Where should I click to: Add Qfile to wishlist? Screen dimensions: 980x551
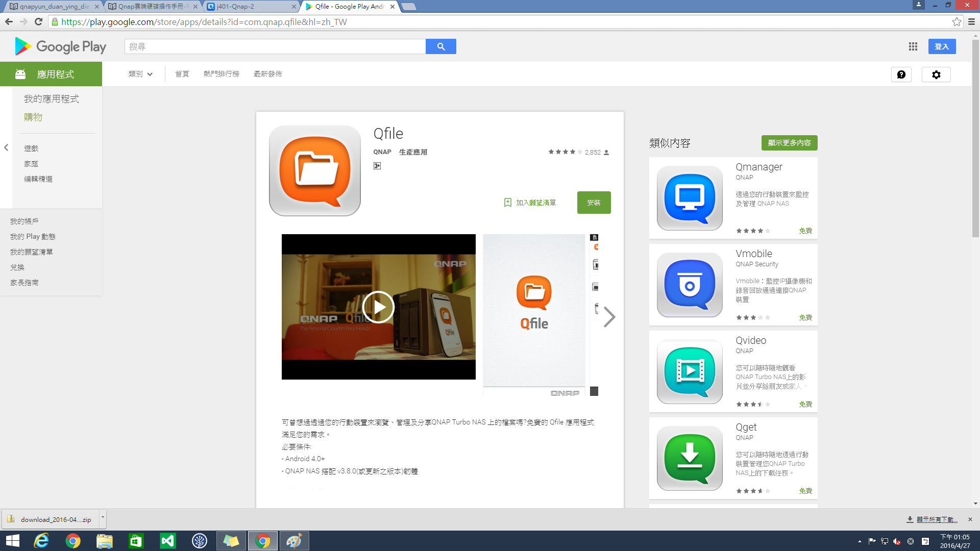pos(530,203)
